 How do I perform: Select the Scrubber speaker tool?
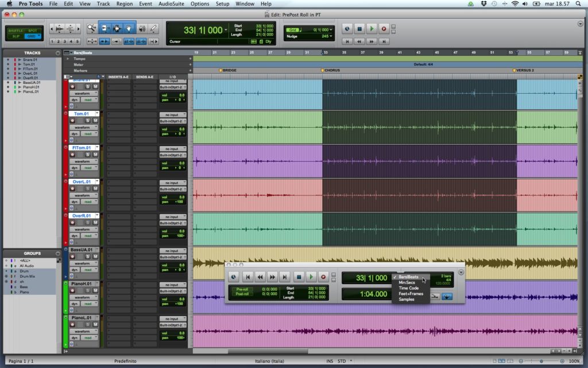tap(142, 29)
